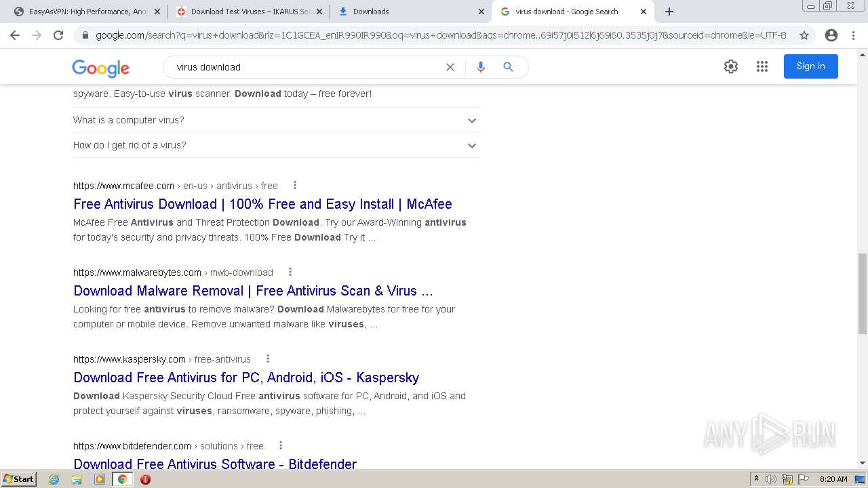Show hidden system tray icons

pos(756,479)
